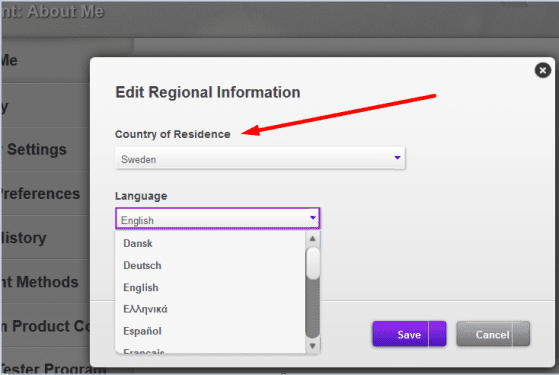Open About Me in the background sidebar
The width and height of the screenshot is (559, 375).
[9, 61]
